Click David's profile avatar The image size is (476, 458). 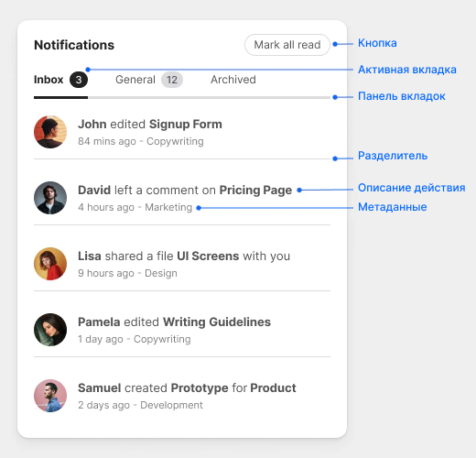tap(50, 198)
